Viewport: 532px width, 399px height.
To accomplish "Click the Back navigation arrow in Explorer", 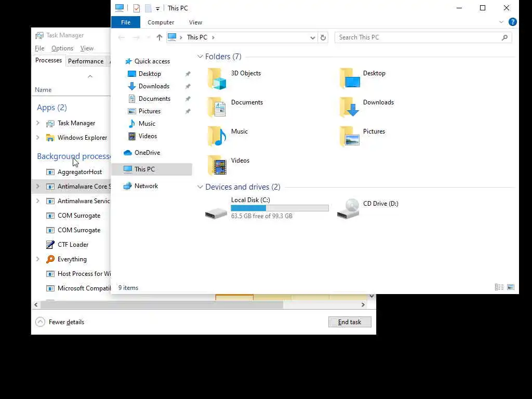I will coord(122,37).
